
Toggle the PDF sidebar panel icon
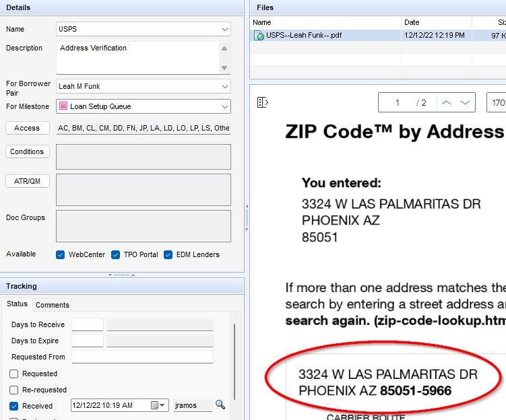(263, 102)
